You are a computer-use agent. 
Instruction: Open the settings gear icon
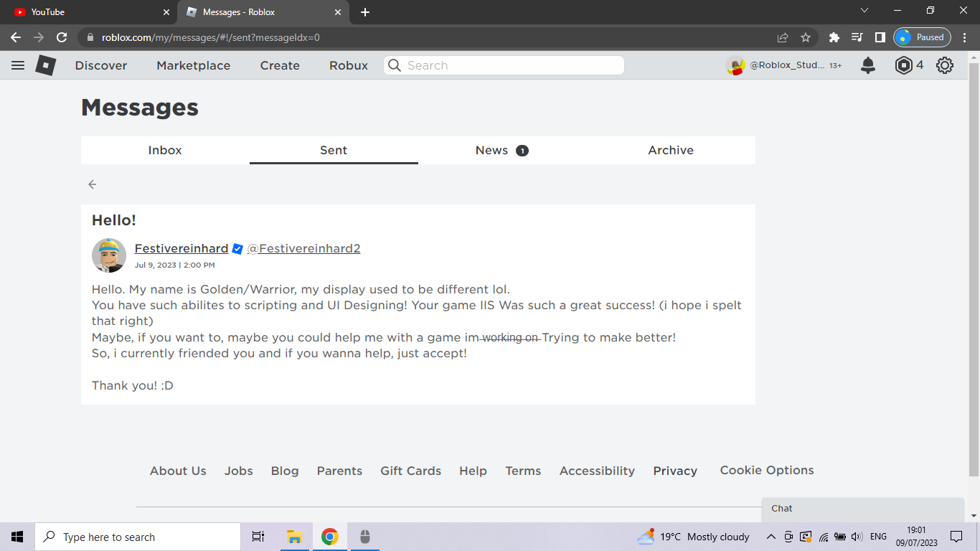pyautogui.click(x=945, y=65)
